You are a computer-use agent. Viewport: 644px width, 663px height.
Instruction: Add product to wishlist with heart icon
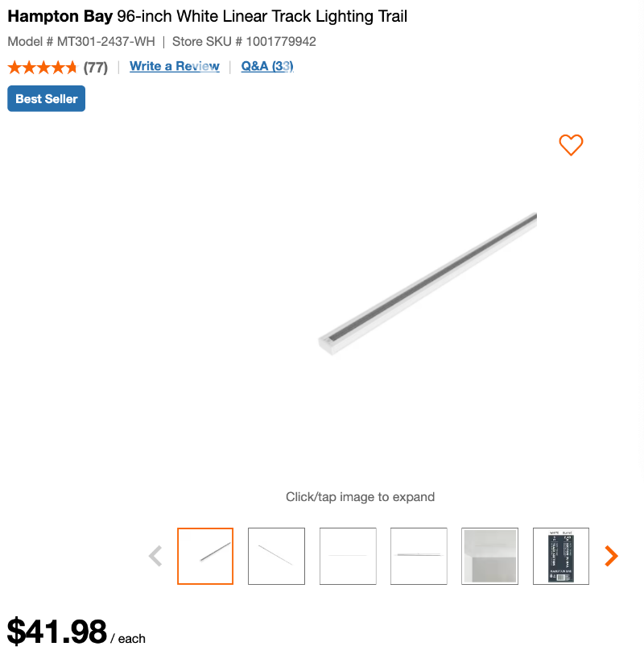pos(571,145)
